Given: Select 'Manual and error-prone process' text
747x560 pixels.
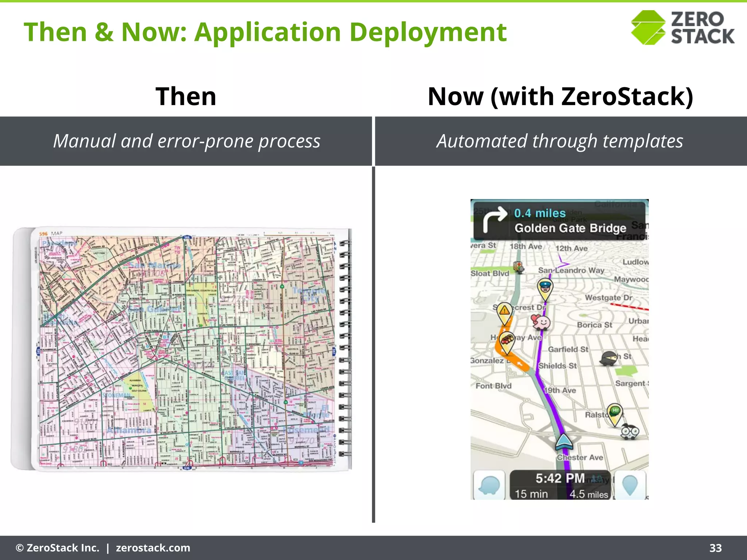Looking at the screenshot, I should (x=187, y=141).
